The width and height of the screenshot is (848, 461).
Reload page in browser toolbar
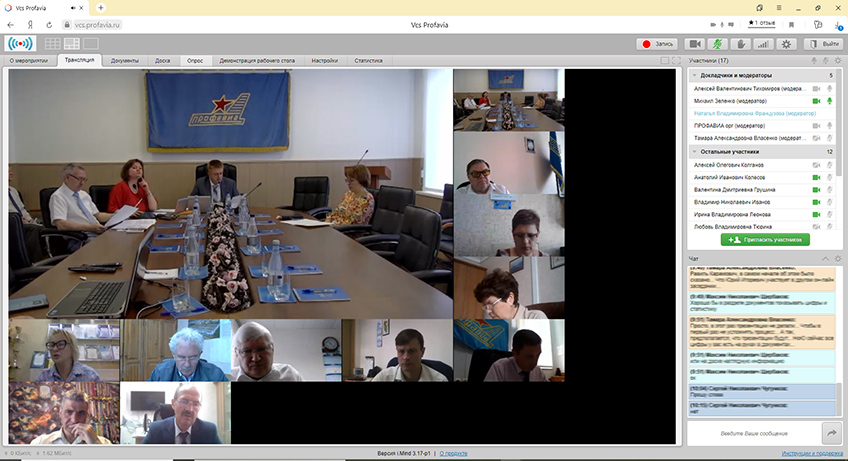point(49,25)
